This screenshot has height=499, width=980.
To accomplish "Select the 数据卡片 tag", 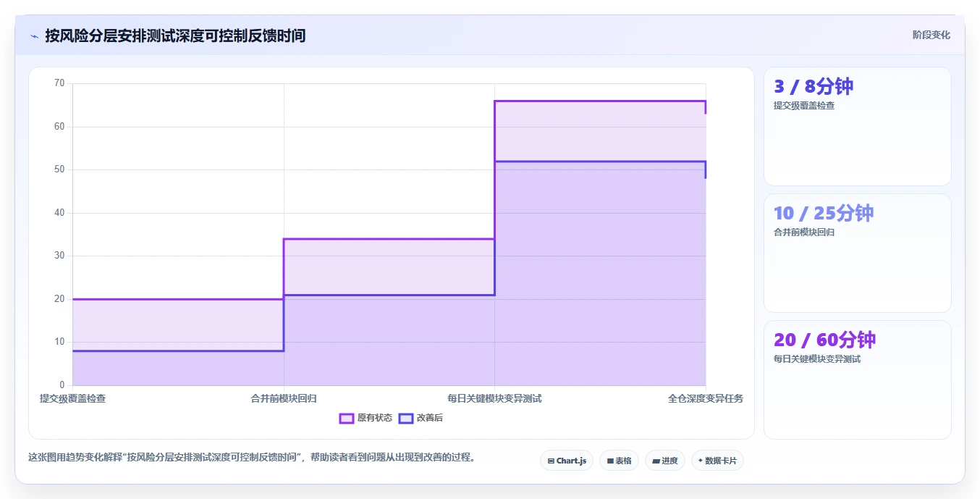I will 717,461.
